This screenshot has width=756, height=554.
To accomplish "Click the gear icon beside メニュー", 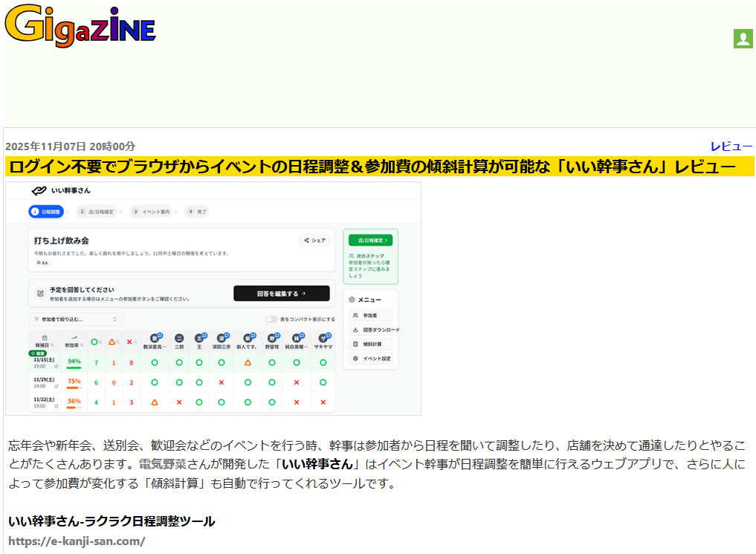I will tap(352, 300).
